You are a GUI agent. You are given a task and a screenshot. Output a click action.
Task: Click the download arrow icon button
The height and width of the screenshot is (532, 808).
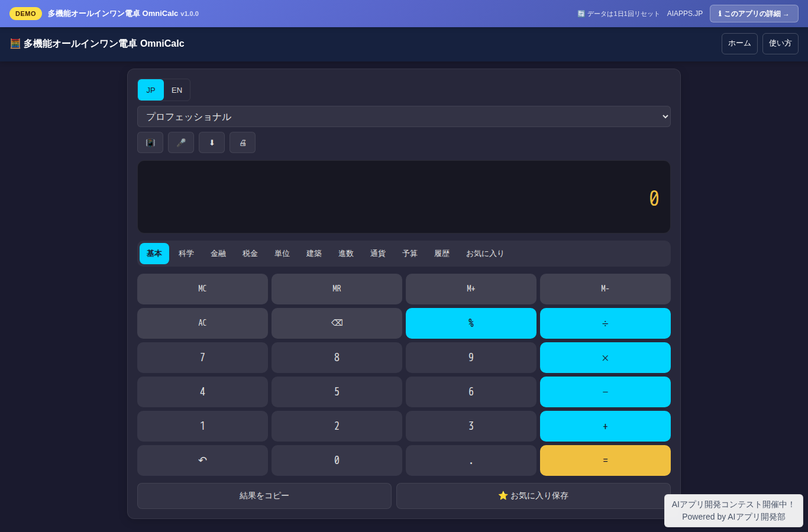[212, 142]
